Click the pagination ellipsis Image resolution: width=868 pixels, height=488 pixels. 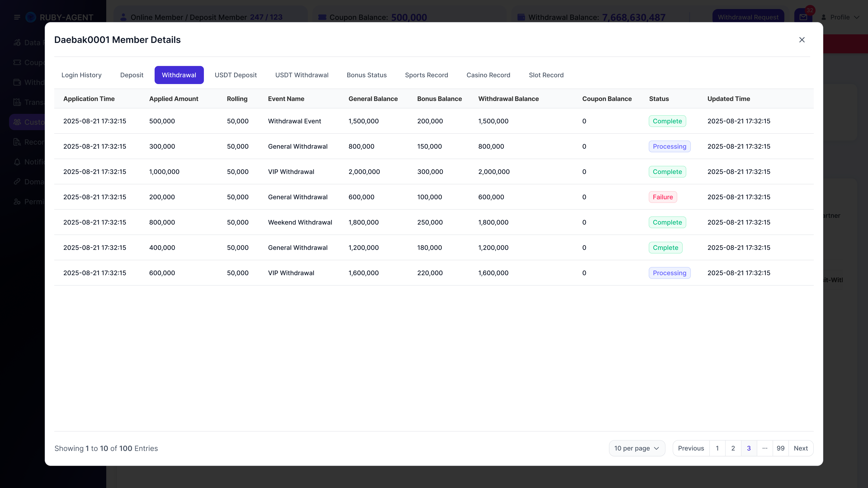point(765,448)
